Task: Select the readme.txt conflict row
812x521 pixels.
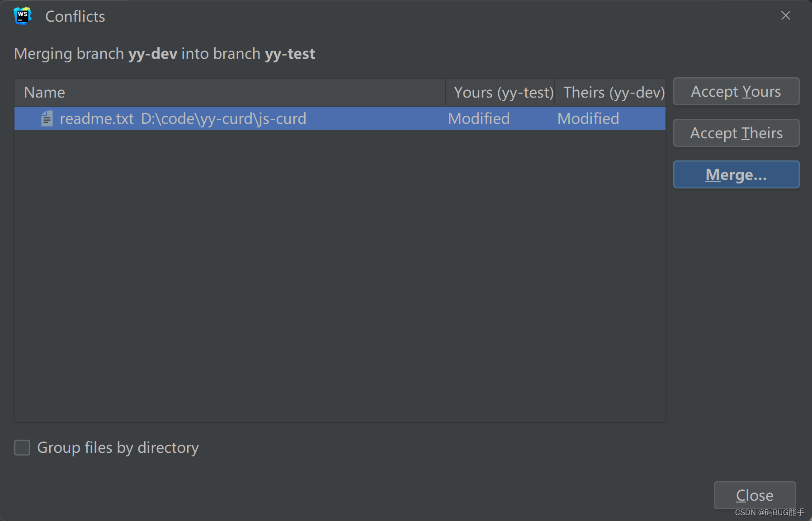Action: coord(226,118)
